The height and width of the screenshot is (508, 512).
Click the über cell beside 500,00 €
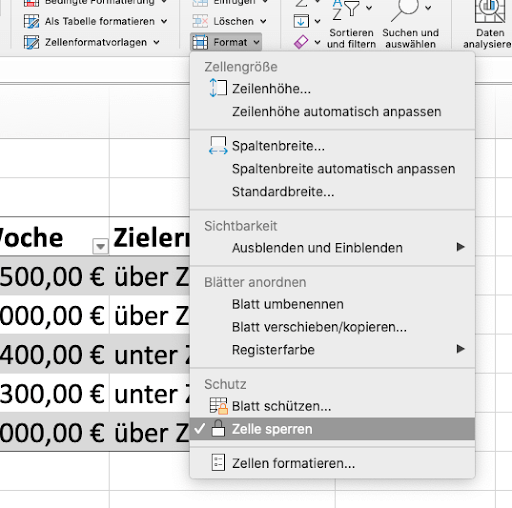[x=150, y=276]
